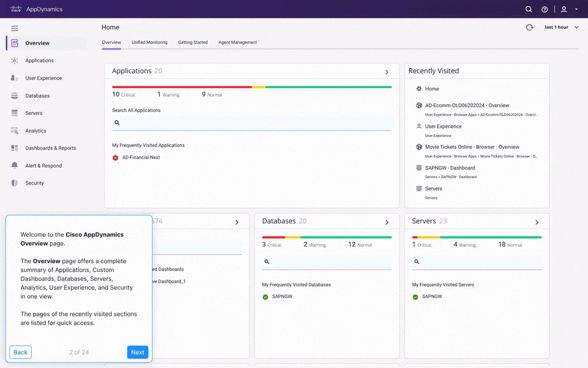The image size is (588, 368).
Task: Open Servers in Recently Visited list
Action: (433, 188)
